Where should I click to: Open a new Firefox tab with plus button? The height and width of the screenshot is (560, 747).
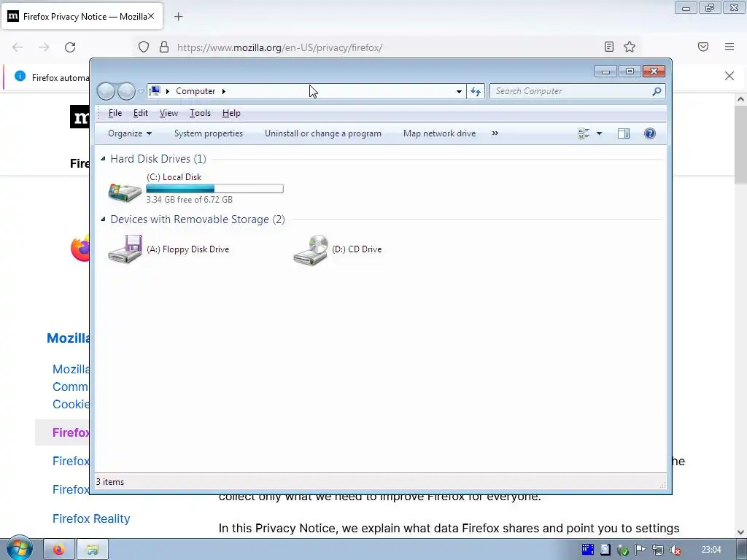coord(178,17)
